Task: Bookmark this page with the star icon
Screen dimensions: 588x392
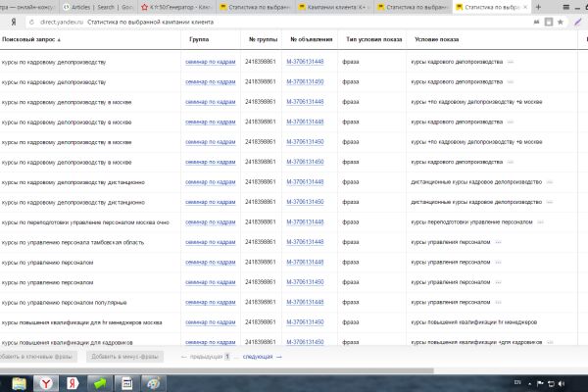Action: (561, 23)
